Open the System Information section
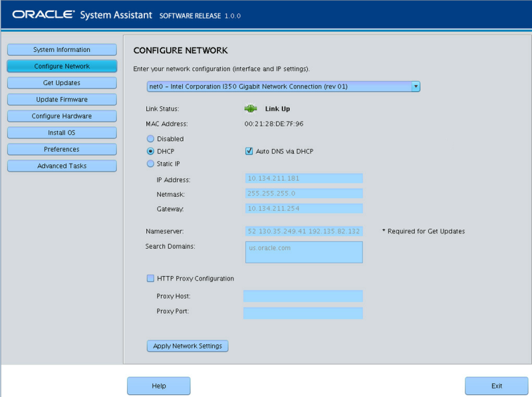The height and width of the screenshot is (397, 532). pos(62,49)
